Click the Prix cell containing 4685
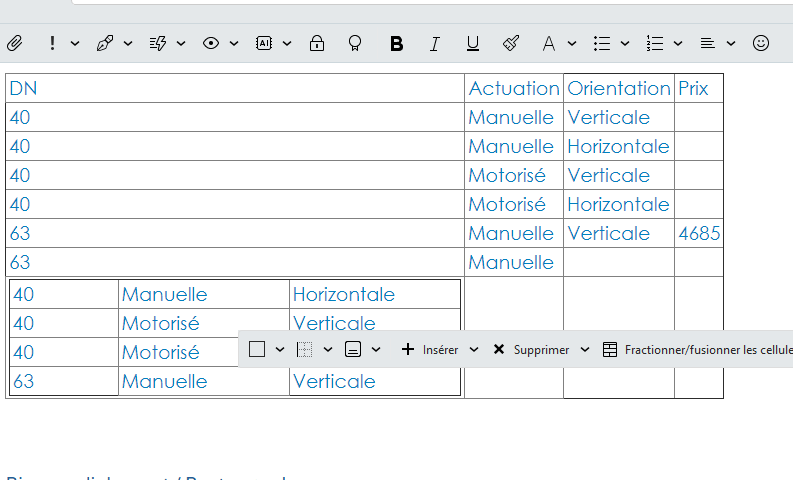793x480 pixels. point(699,233)
